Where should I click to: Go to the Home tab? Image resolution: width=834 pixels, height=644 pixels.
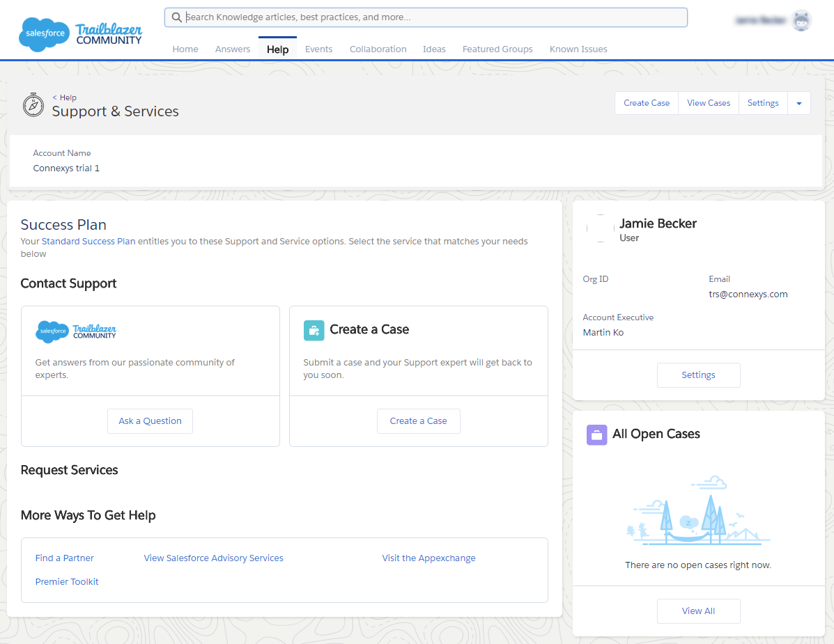pyautogui.click(x=185, y=49)
